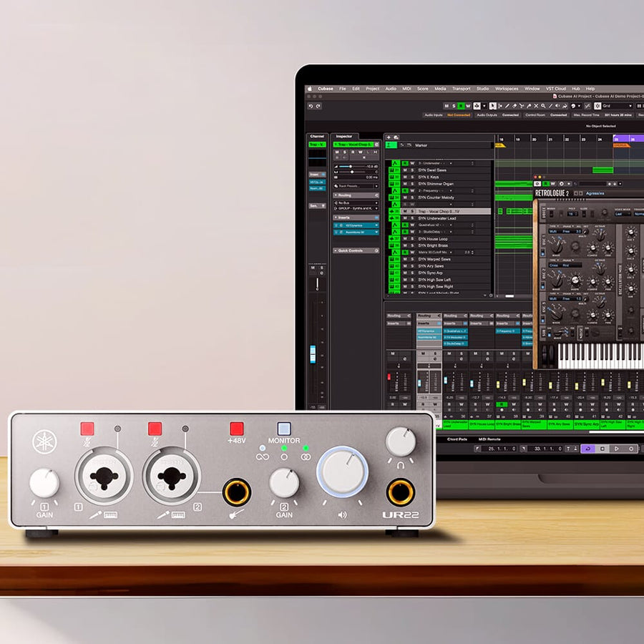Click the Redo arrow in Cubase toolbar
The height and width of the screenshot is (644, 644).
click(x=318, y=106)
